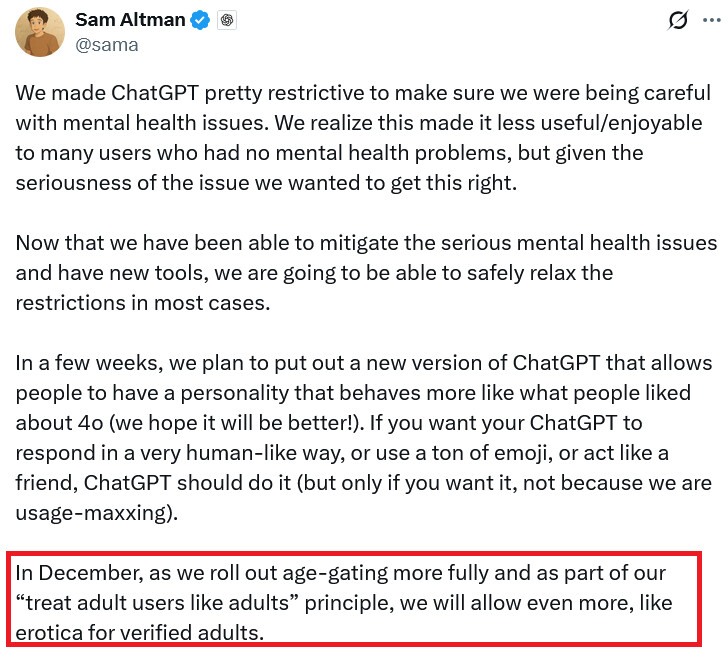728x647 pixels.
Task: Click "restrictions in most cases" line
Action: (143, 303)
